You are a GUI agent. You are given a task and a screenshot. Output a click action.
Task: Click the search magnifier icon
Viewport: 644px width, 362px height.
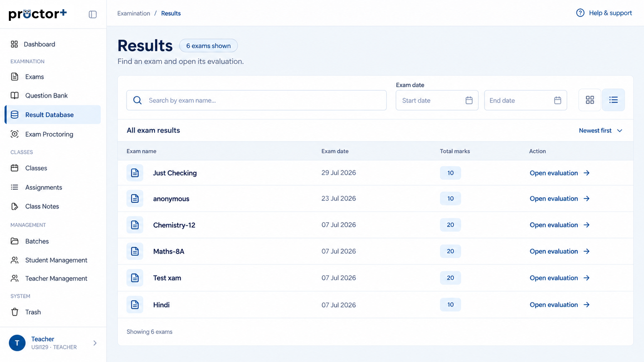(137, 100)
